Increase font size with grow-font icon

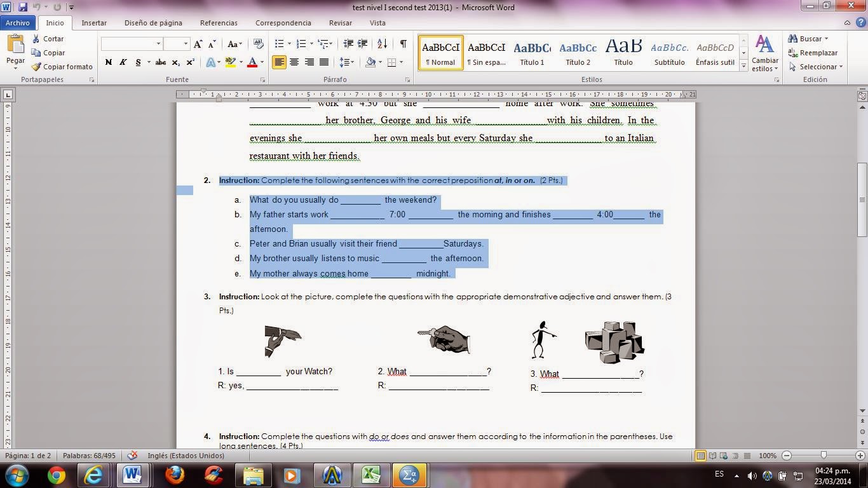tap(198, 44)
